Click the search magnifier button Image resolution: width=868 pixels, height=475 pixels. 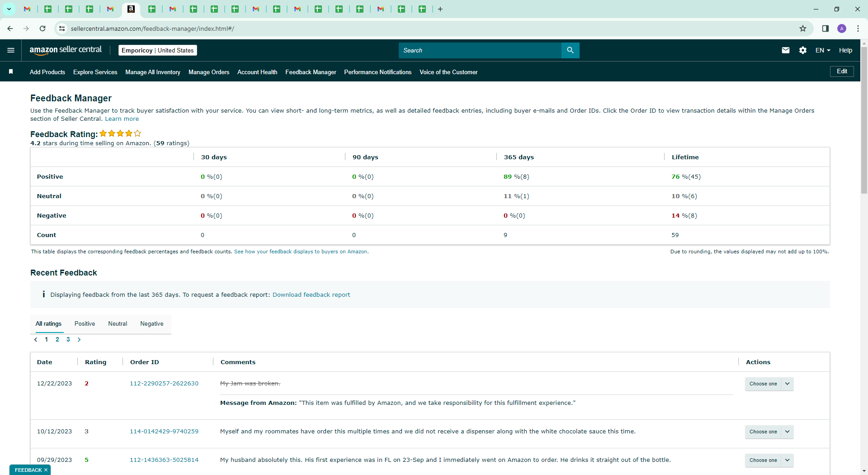coord(570,50)
